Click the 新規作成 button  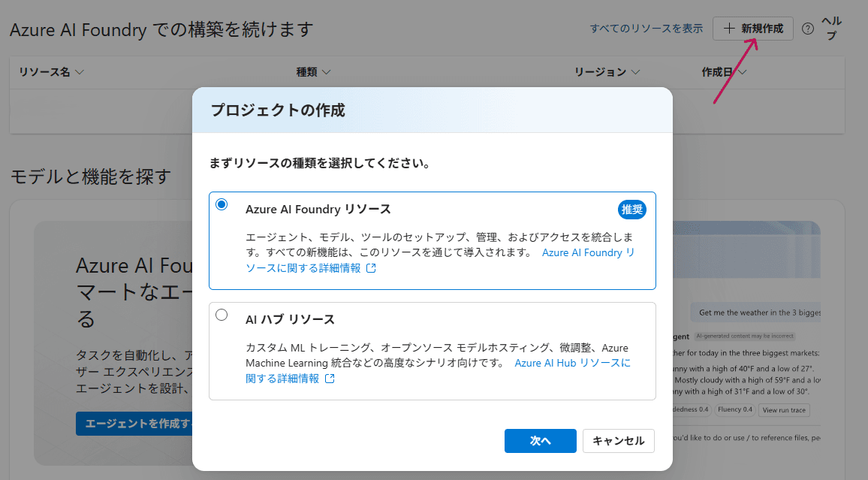[753, 29]
